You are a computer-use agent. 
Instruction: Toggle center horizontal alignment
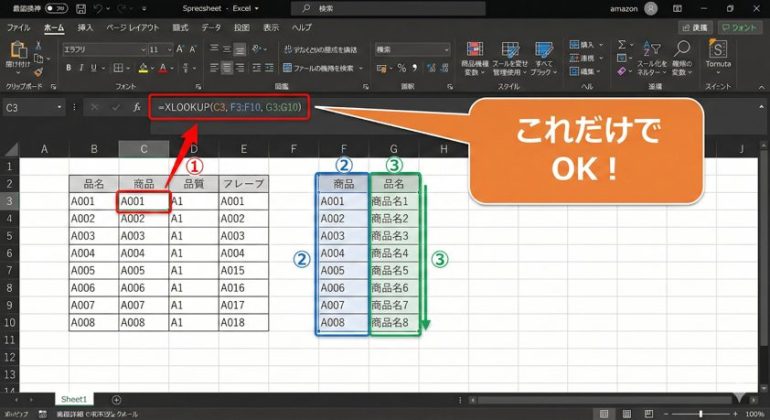coord(227,68)
